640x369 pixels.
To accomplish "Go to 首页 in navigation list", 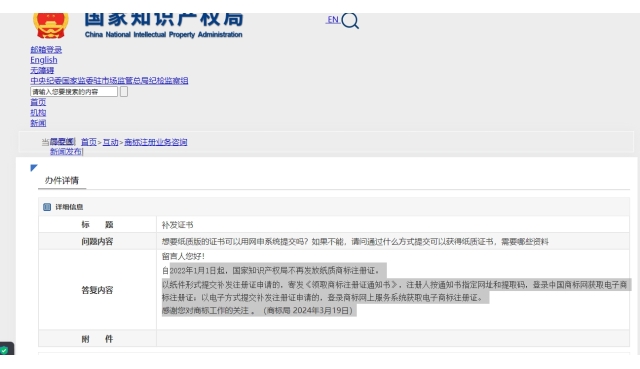I will (38, 102).
